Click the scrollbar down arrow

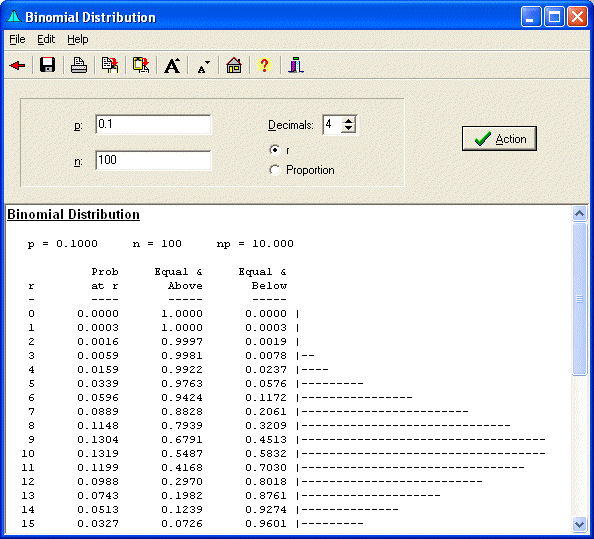point(579,525)
